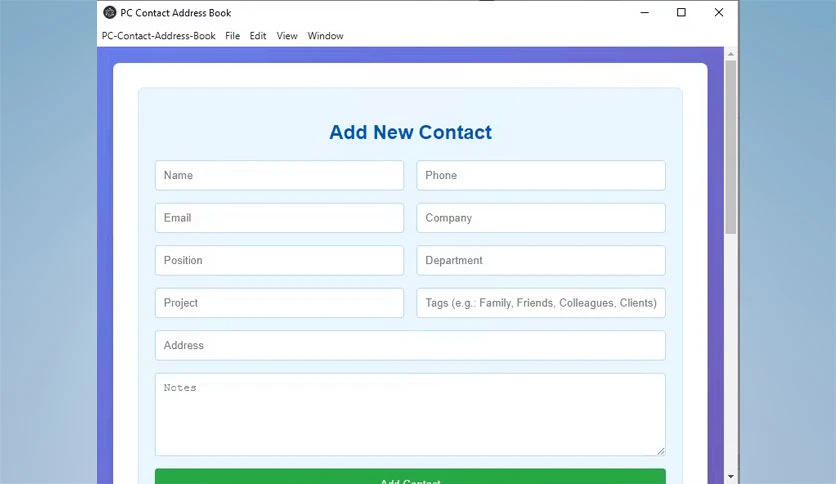Click the green Add Contact button
Viewport: 836px width, 484px height.
click(x=410, y=477)
